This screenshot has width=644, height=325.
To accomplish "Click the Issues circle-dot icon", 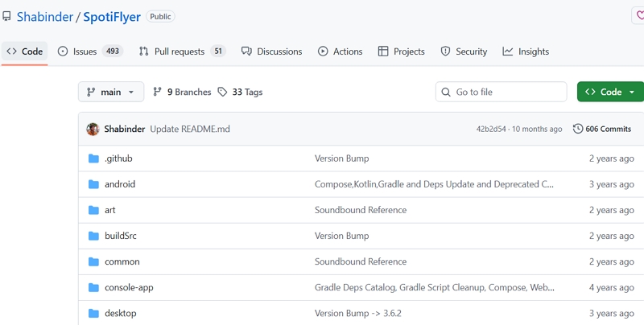I will click(63, 51).
